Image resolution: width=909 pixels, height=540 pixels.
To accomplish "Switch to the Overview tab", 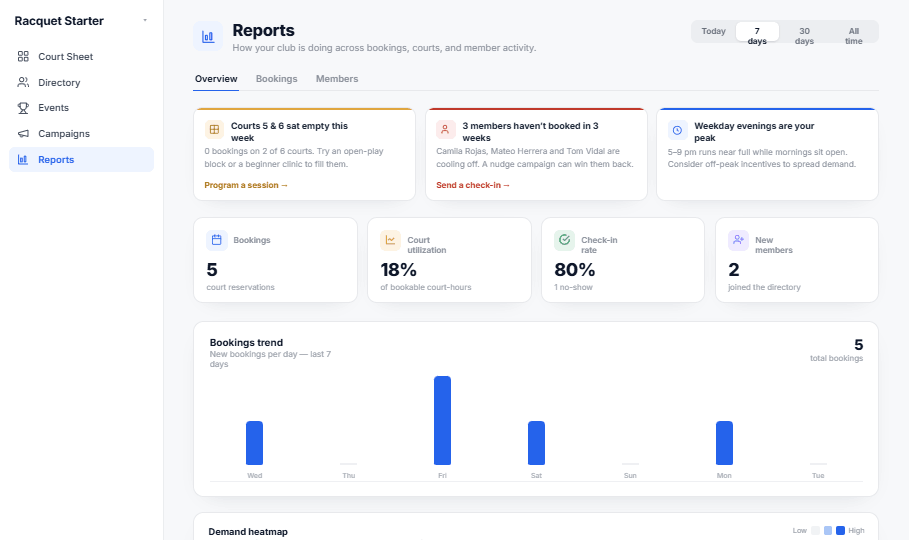I will [216, 79].
